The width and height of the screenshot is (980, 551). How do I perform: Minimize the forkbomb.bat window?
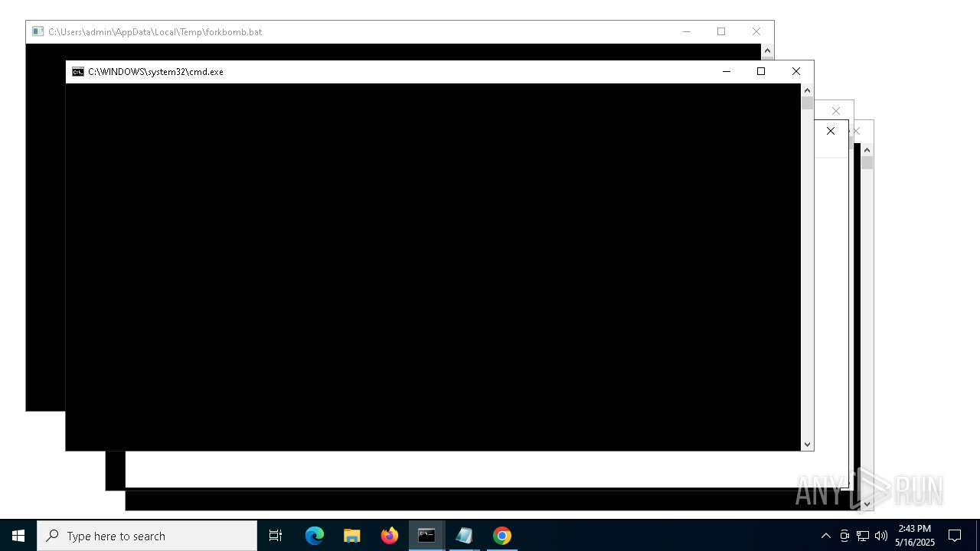pyautogui.click(x=687, y=31)
